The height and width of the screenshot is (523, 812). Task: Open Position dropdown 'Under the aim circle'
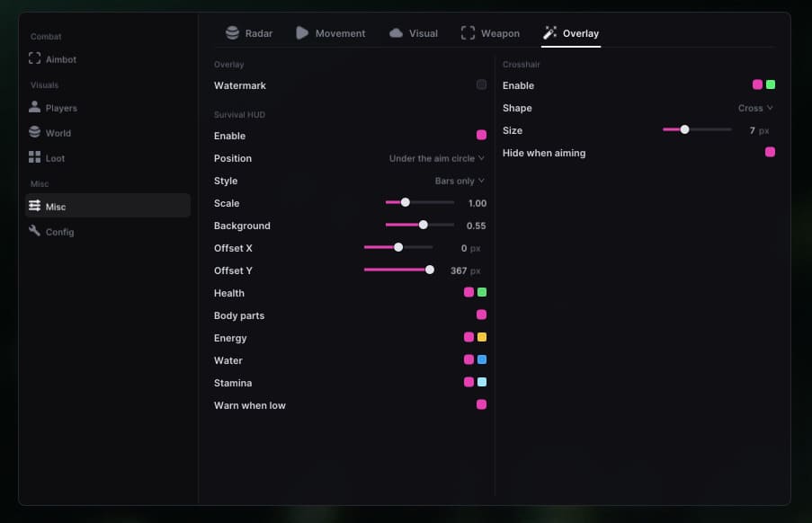(x=436, y=158)
